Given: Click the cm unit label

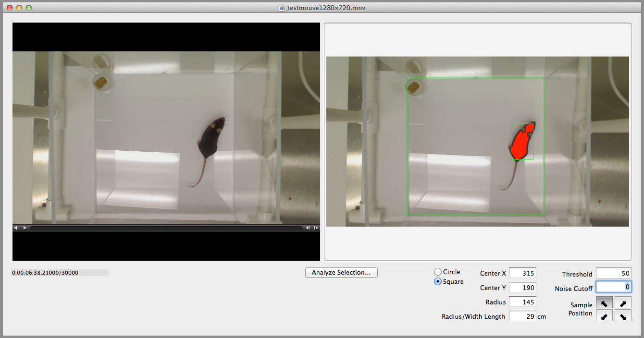Looking at the screenshot, I should point(542,317).
